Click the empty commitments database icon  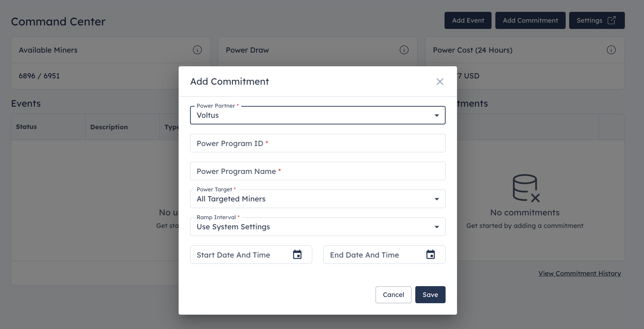point(526,188)
